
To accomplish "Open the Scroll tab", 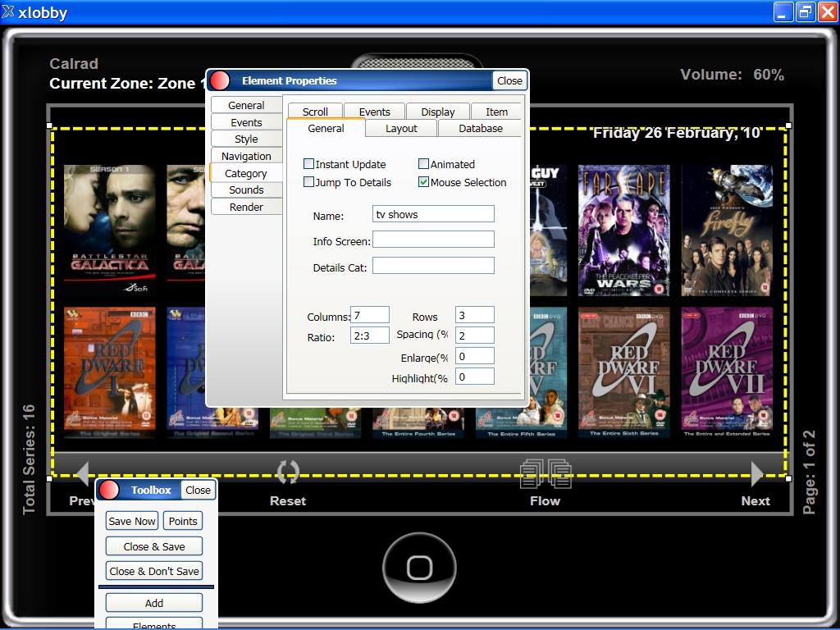I will [x=315, y=112].
